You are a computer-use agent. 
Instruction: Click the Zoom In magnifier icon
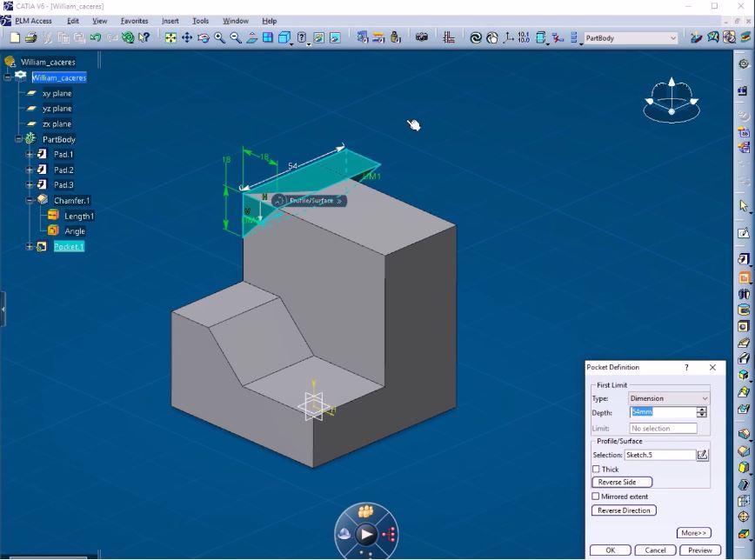click(x=220, y=37)
